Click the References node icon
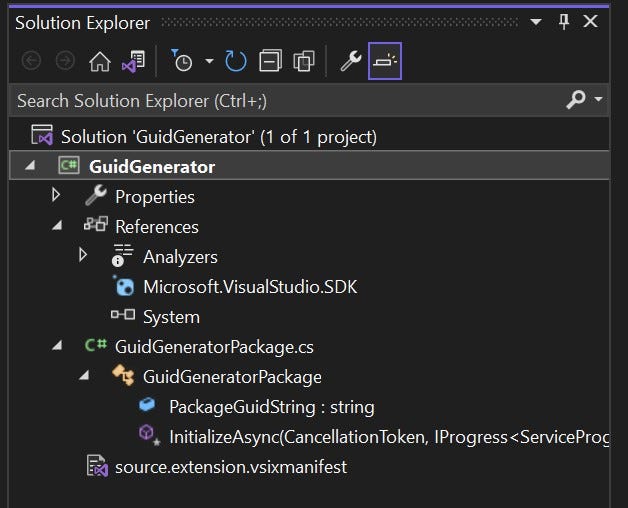The image size is (628, 508). pos(96,224)
